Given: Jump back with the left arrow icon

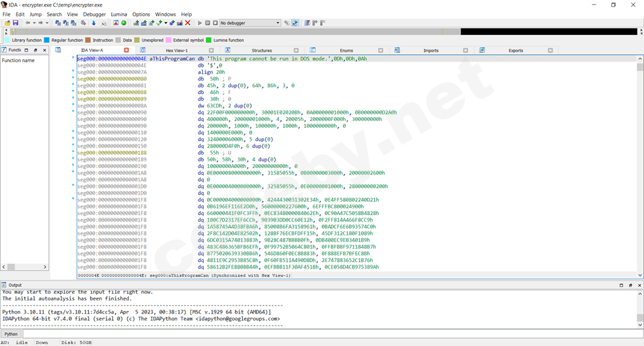Looking at the screenshot, I should point(28,22).
